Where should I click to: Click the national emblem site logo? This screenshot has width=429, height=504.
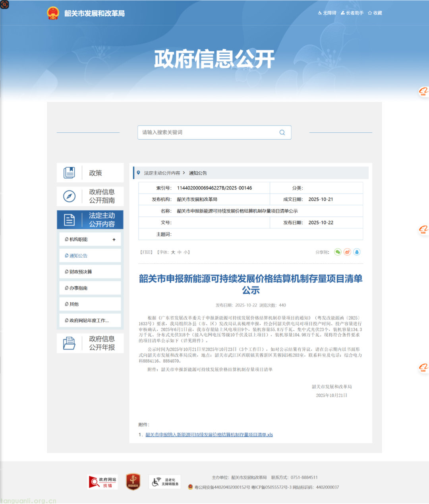point(52,13)
